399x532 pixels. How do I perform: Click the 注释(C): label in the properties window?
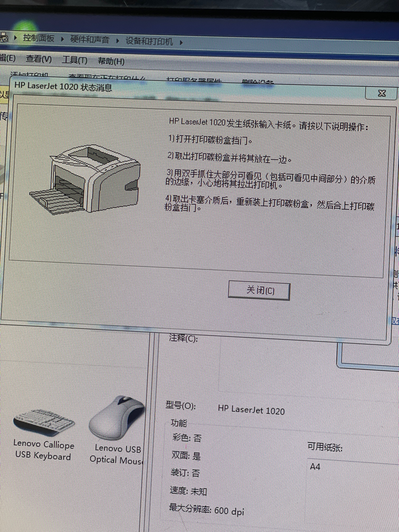coord(183,338)
